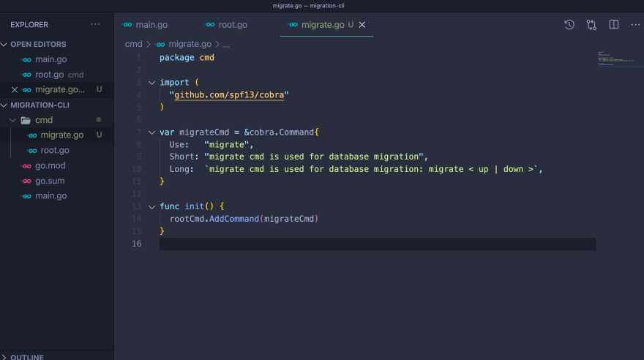
Task: Click the Go icon beside go.sum
Action: 26,181
